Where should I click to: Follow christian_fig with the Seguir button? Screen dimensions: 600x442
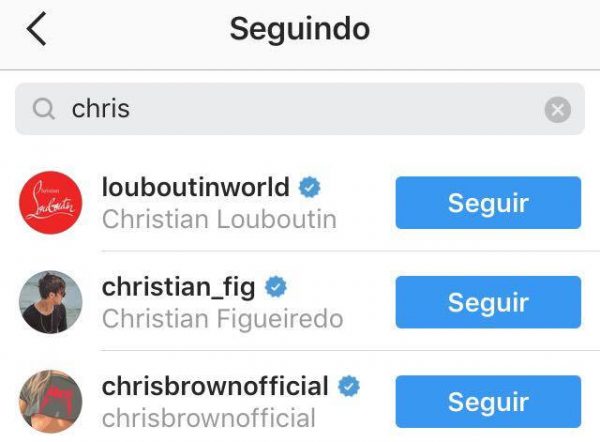point(488,302)
